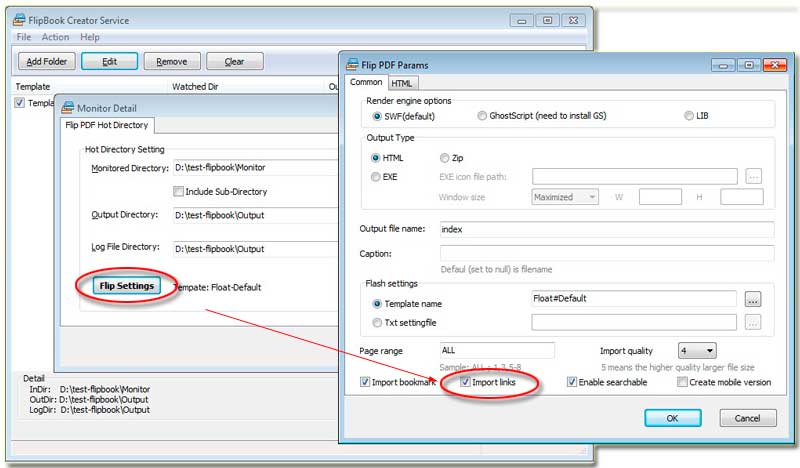Open the Help menu
The image size is (800, 468).
(90, 37)
